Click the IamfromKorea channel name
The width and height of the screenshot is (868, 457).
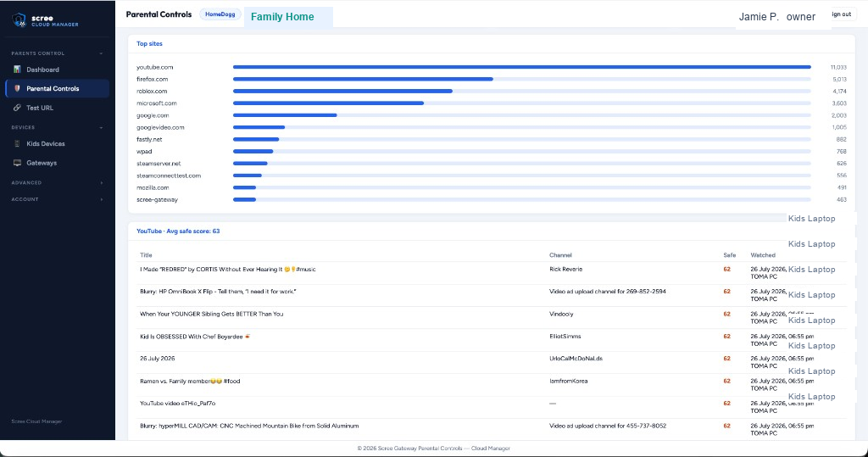[x=569, y=381]
